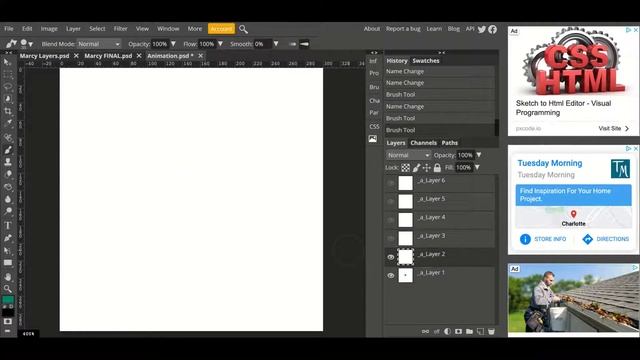The image size is (640, 360).
Task: Expand the Smooth value arrow
Action: 276,44
